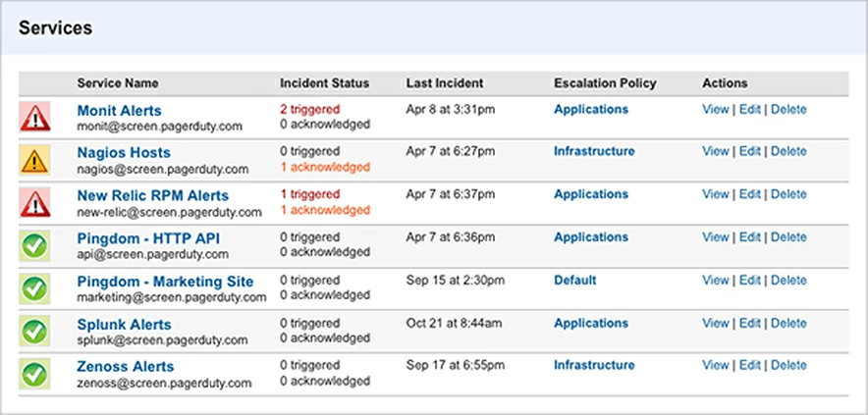Open the Splunk Alerts service
868x415 pixels.
[x=124, y=325]
